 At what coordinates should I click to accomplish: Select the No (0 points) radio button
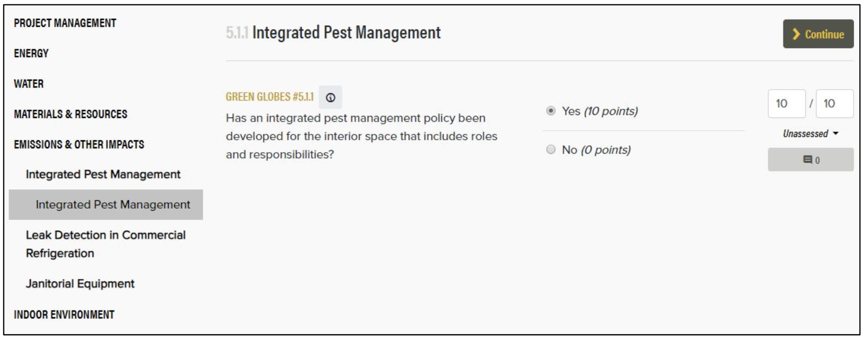point(551,150)
